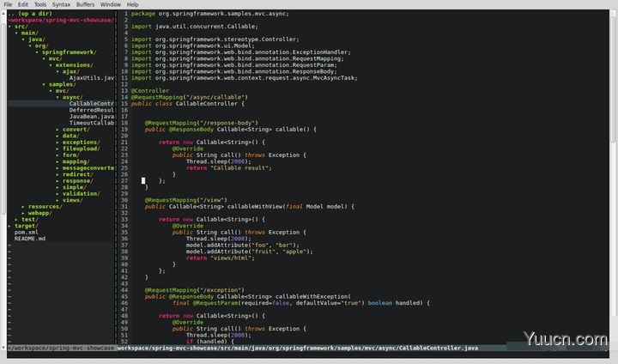
Task: Expand the simple/ folder
Action: 71,187
